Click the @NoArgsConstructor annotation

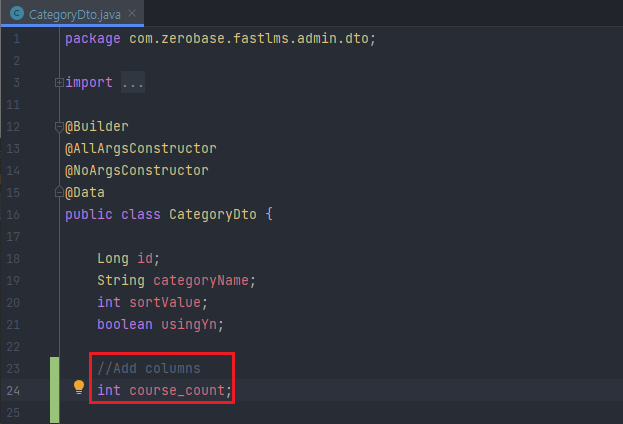(x=137, y=170)
